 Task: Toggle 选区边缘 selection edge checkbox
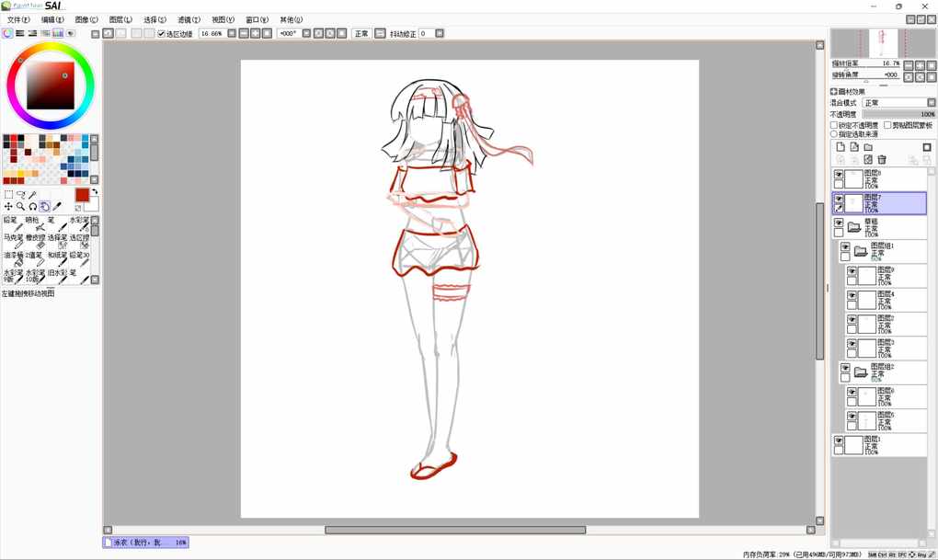click(161, 33)
